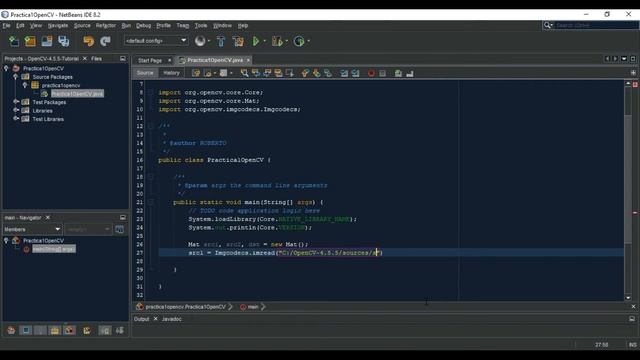Toggle Show Fields filter in Navigator bottom bar
Screen dimensions: 640x360
click(x=26, y=330)
